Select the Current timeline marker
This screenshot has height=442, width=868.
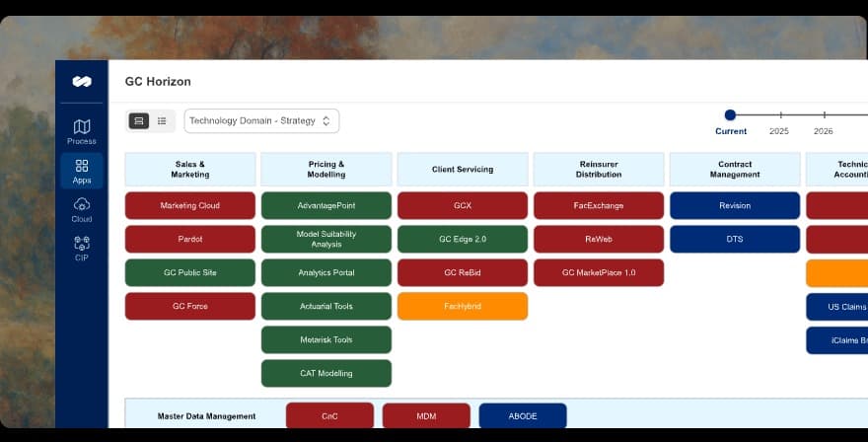pos(730,115)
